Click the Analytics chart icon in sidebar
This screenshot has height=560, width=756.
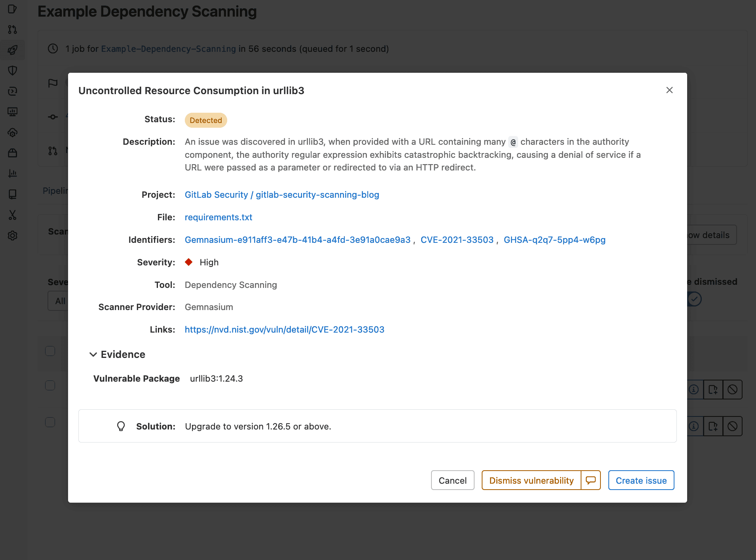pos(13,174)
